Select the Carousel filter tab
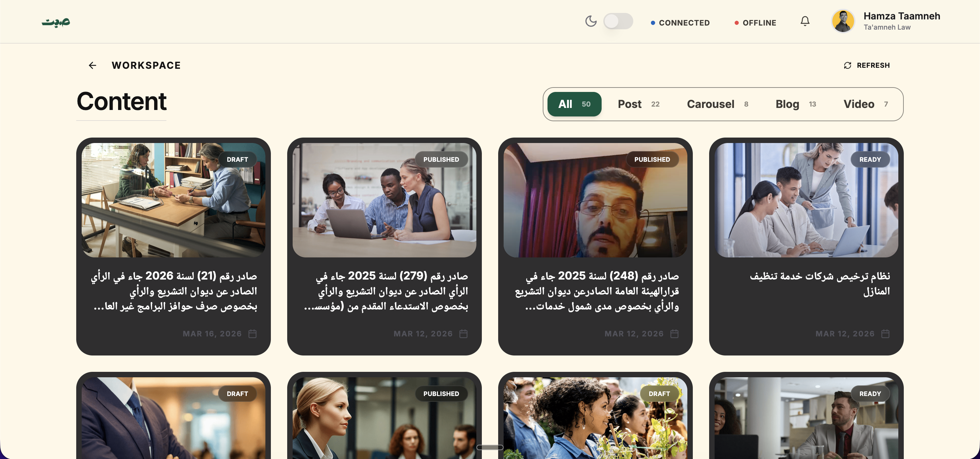Viewport: 980px width, 459px height. pyautogui.click(x=718, y=104)
